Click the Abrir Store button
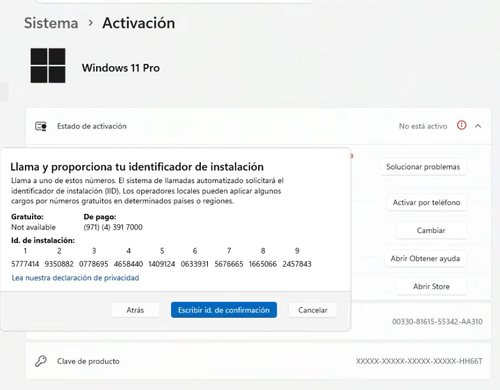Screen dimensions: 500x390 431,286
